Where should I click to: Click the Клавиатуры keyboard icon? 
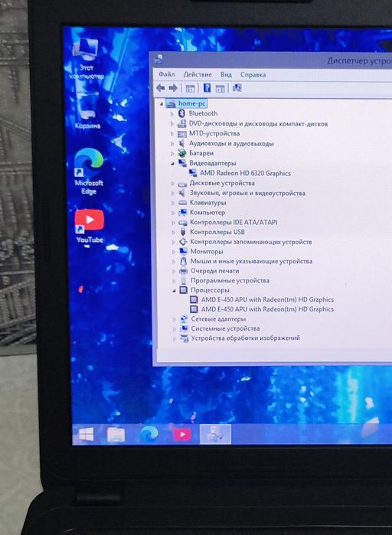click(183, 203)
